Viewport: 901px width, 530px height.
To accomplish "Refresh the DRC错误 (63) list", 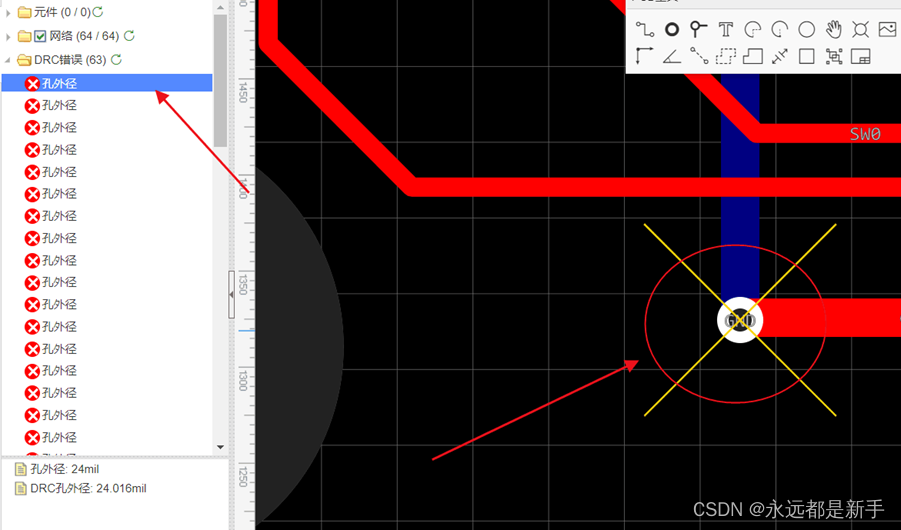I will tap(117, 59).
